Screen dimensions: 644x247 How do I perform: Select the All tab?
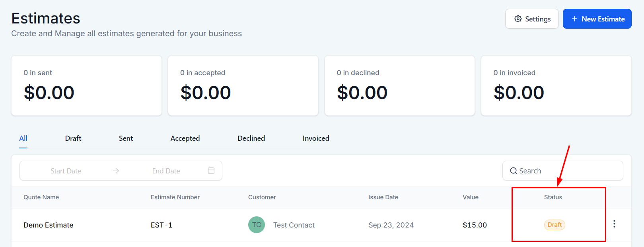(23, 138)
